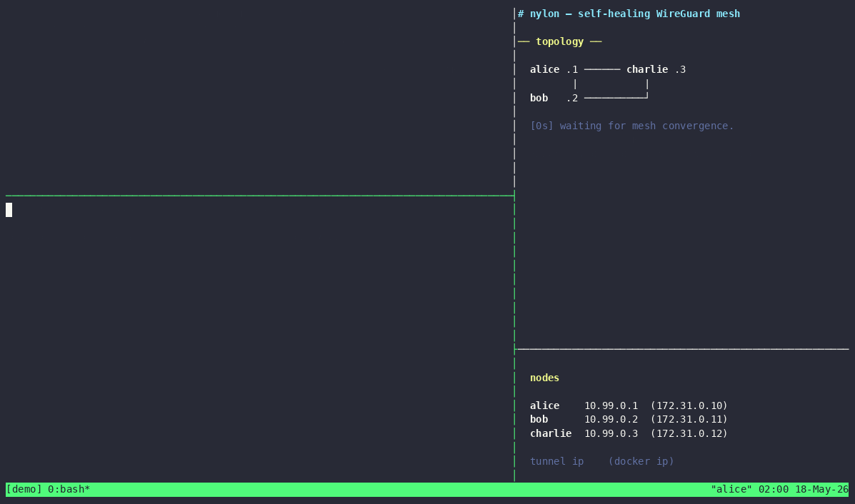Click the [demo] session name in status bar
Image resolution: width=855 pixels, height=504 pixels.
24,489
